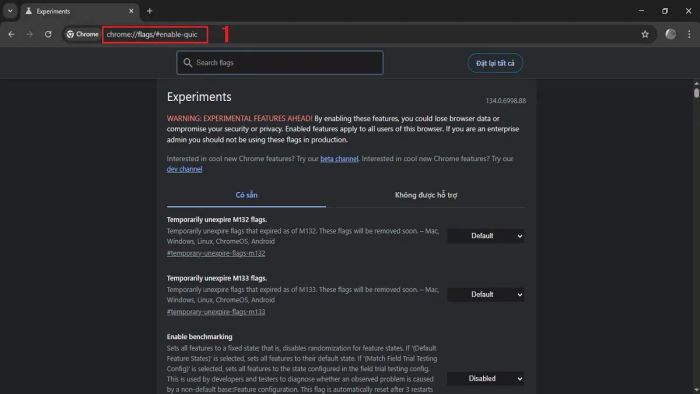Click the scrollbar down arrow

[x=696, y=390]
